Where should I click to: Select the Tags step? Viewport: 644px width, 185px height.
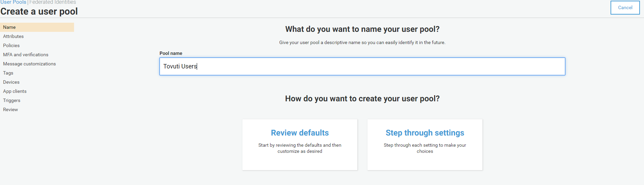8,73
